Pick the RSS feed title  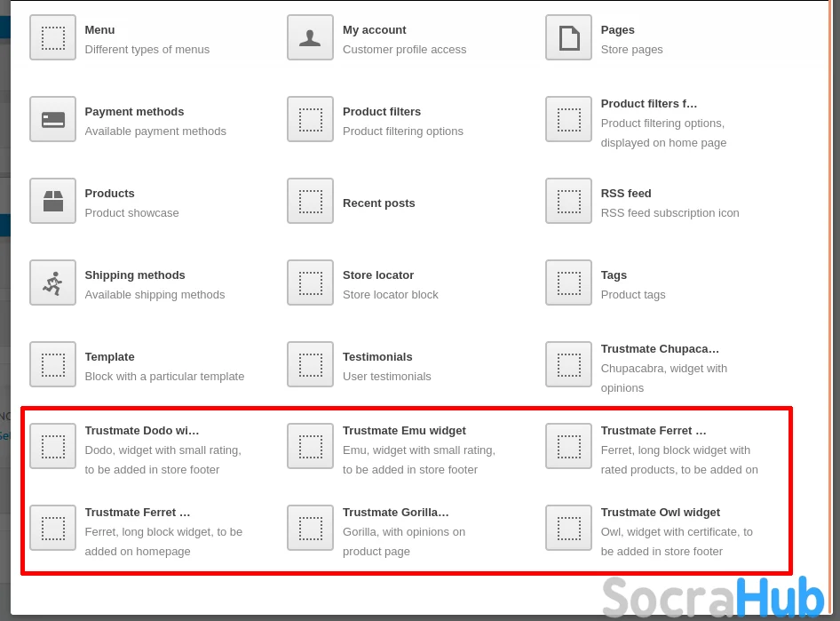coord(626,194)
